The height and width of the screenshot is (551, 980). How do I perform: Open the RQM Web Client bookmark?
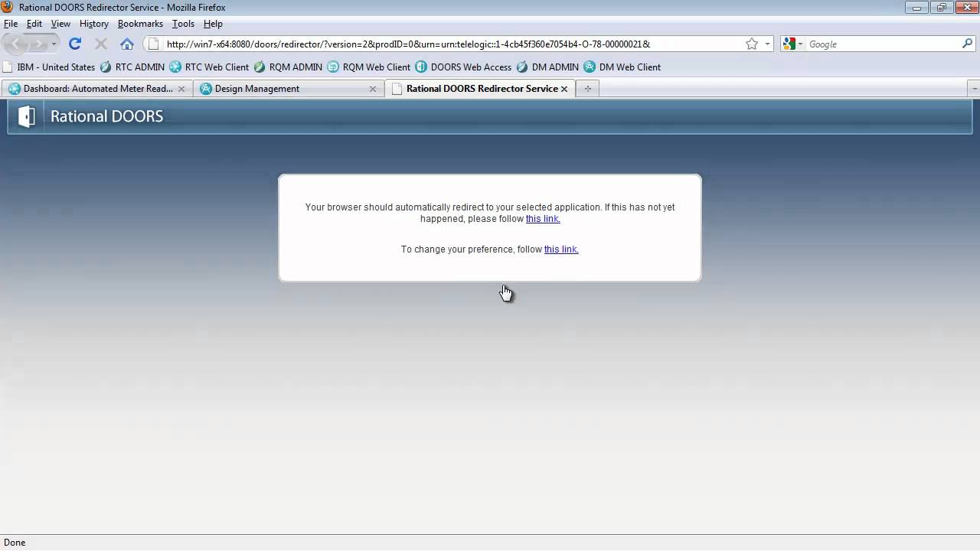click(x=369, y=67)
